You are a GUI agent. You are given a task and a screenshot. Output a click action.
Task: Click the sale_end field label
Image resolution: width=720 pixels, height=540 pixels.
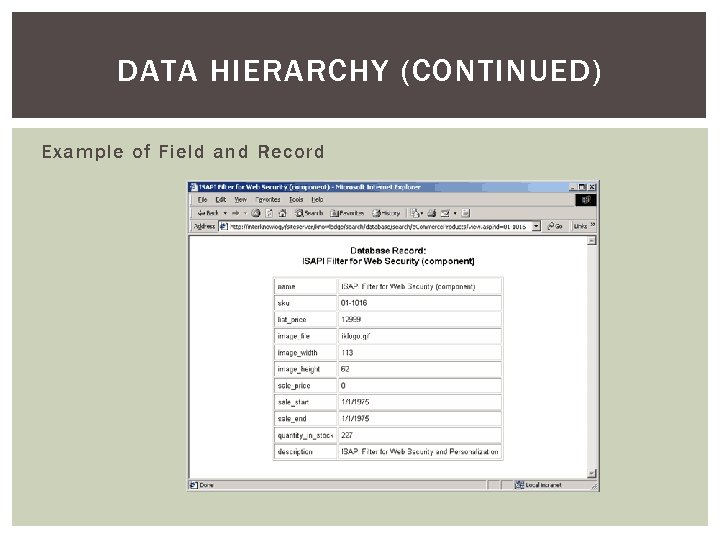292,419
